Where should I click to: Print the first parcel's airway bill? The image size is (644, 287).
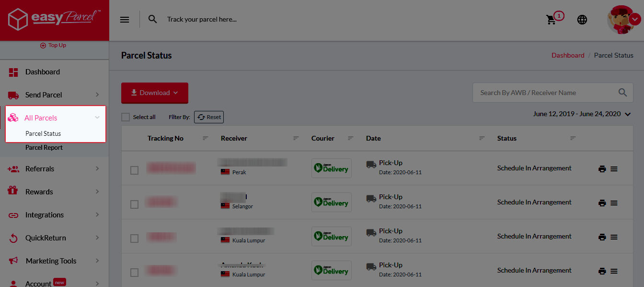pyautogui.click(x=602, y=168)
